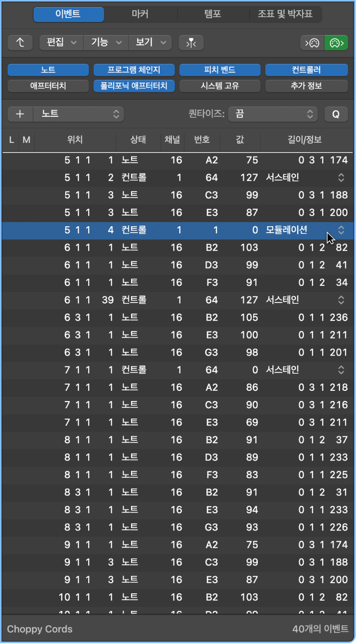Click the 위치 column header

click(75, 140)
